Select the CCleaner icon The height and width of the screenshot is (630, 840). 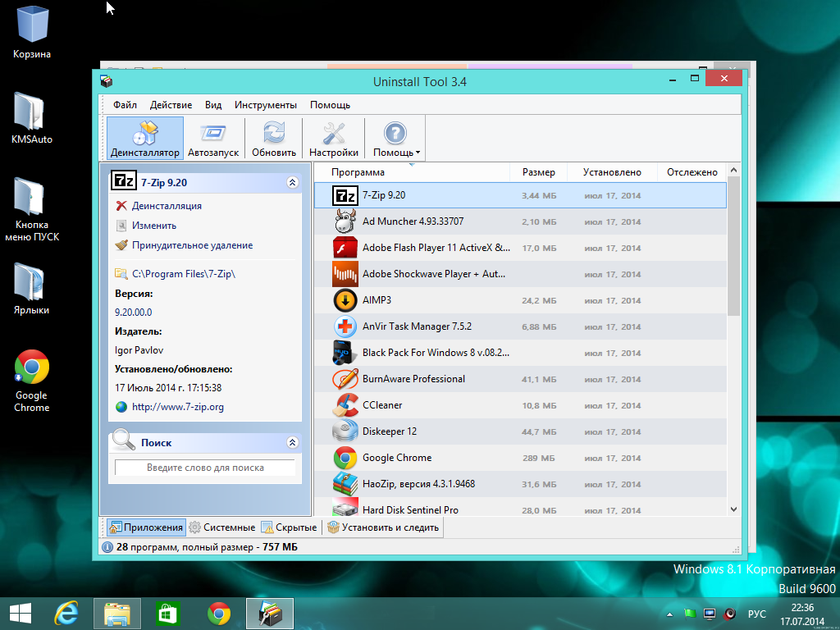coord(345,405)
